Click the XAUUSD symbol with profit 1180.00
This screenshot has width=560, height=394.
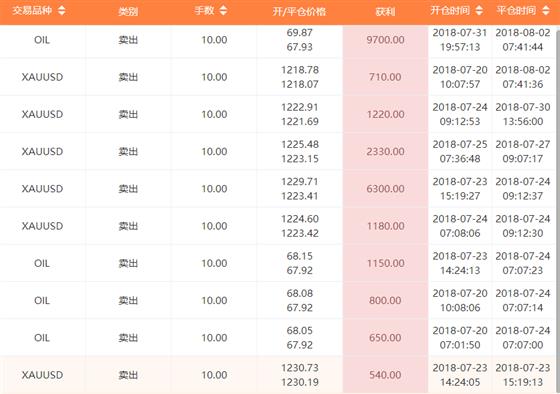pyautogui.click(x=42, y=226)
